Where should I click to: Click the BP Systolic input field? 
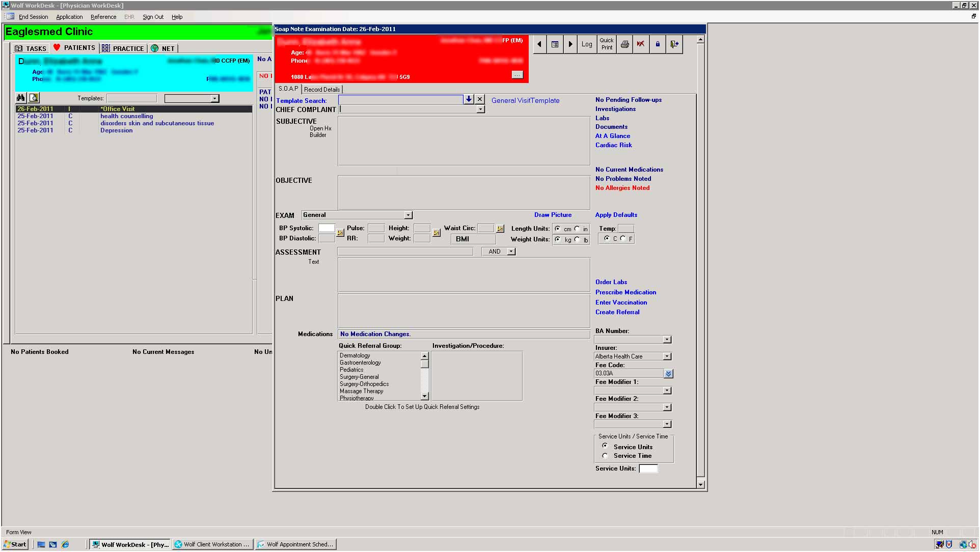[x=326, y=228]
